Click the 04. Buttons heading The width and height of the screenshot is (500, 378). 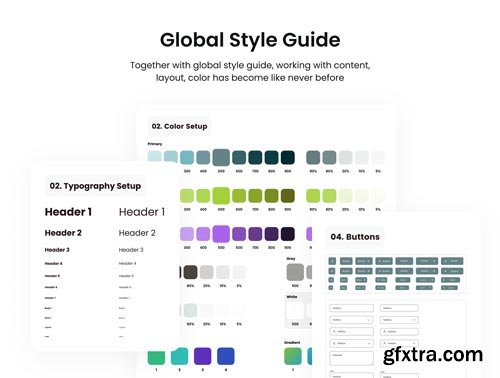[355, 237]
